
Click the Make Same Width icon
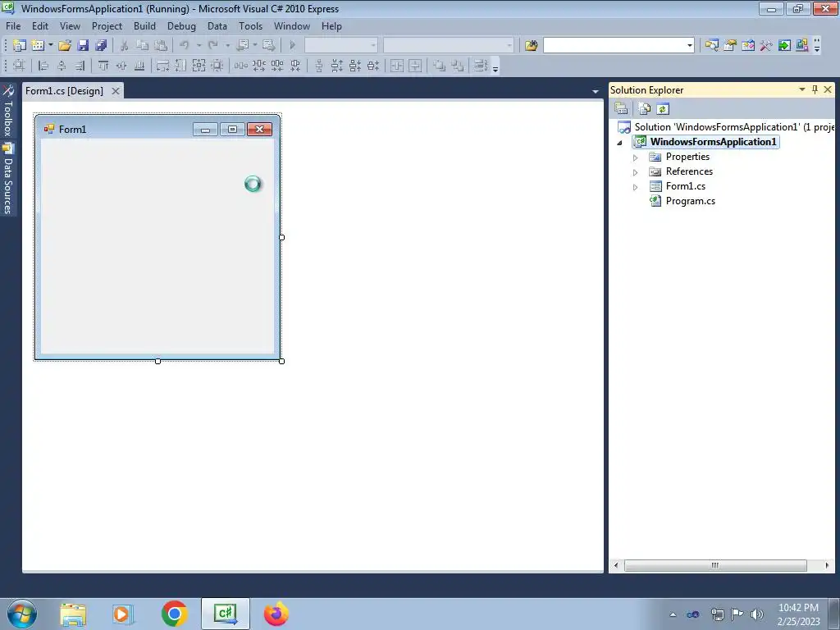163,66
